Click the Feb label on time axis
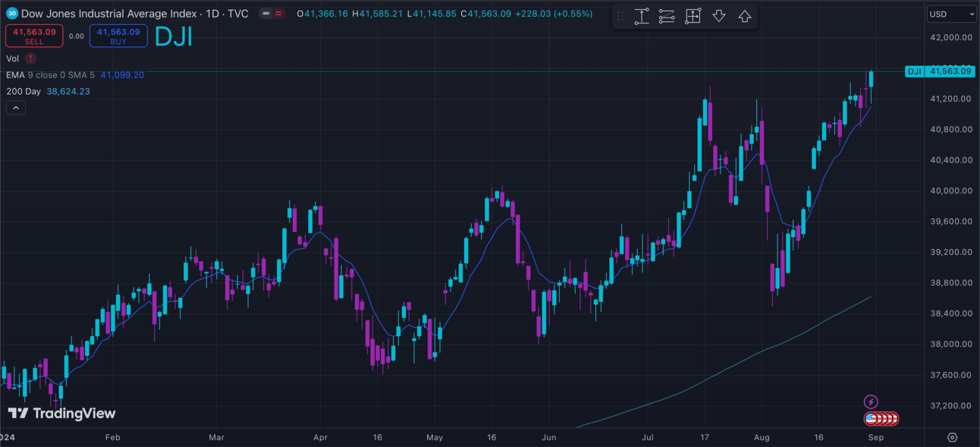 click(112, 438)
